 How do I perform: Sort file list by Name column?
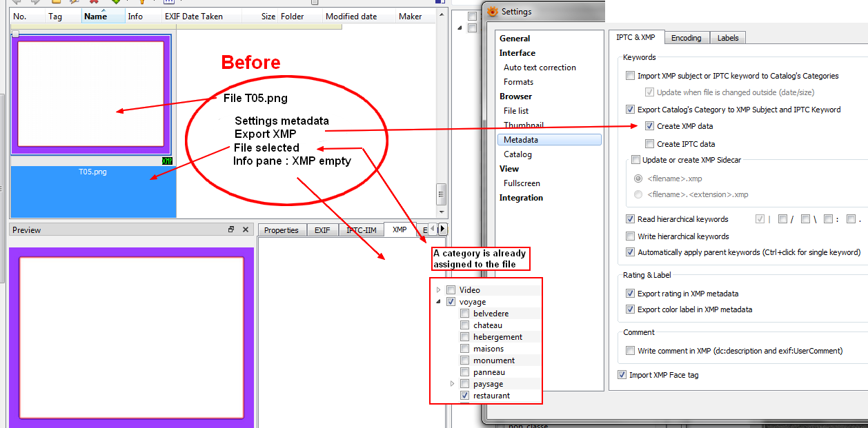[103, 17]
